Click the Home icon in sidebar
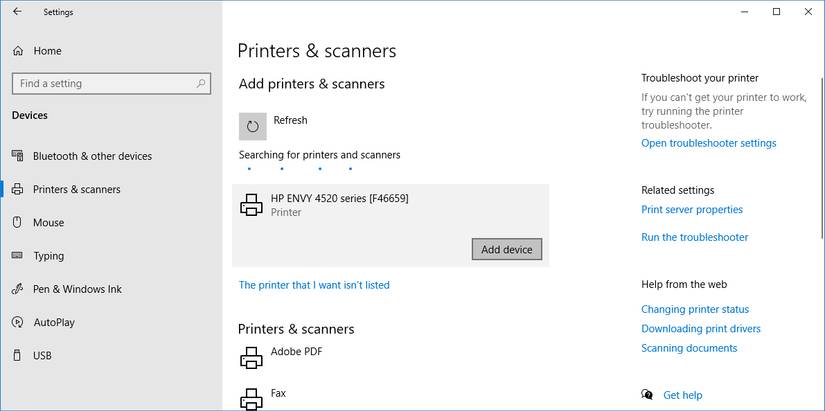 click(18, 51)
